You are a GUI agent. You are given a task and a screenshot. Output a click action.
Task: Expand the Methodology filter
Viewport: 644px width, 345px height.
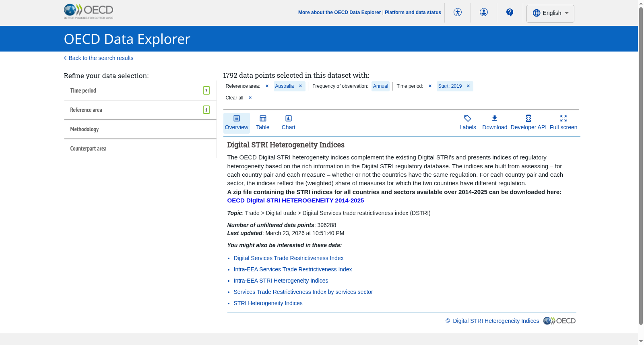[140, 129]
